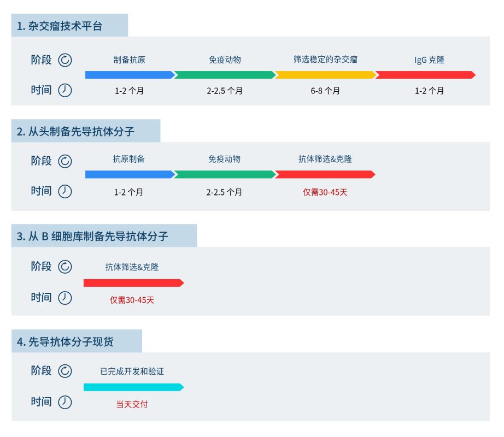504x437 pixels.
Task: Toggle the green 免疫动物 arrow in section 1
Action: point(227,74)
